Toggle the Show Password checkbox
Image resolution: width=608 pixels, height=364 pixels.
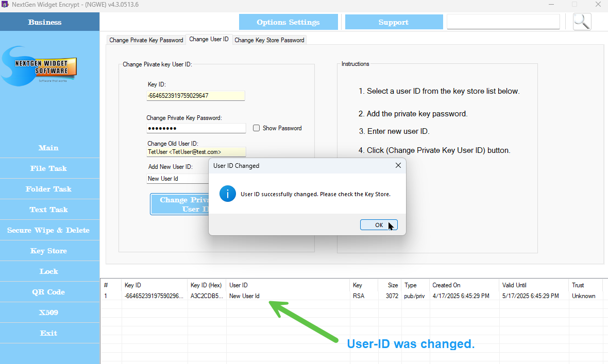point(256,128)
